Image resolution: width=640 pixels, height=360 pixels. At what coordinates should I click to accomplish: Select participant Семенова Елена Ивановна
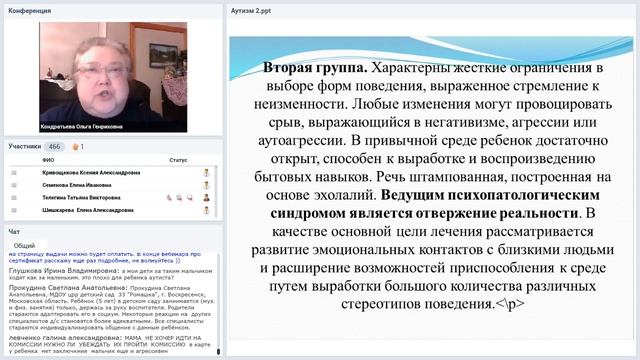pos(77,185)
